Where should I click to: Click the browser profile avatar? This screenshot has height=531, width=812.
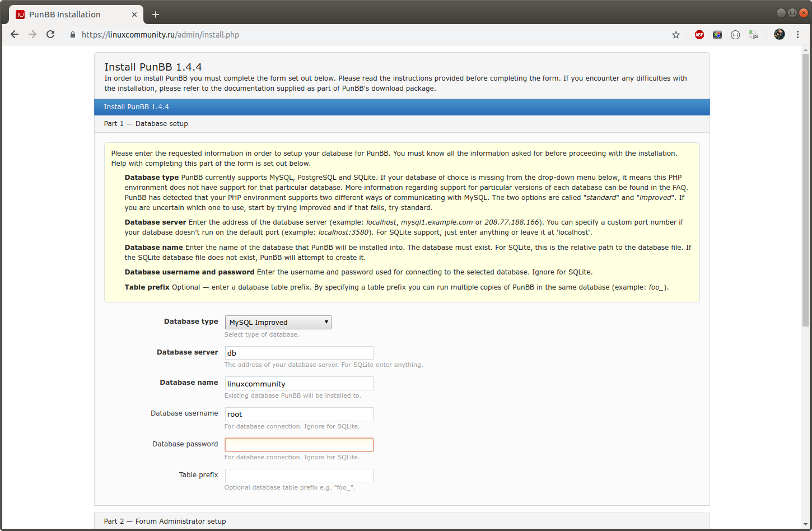779,34
